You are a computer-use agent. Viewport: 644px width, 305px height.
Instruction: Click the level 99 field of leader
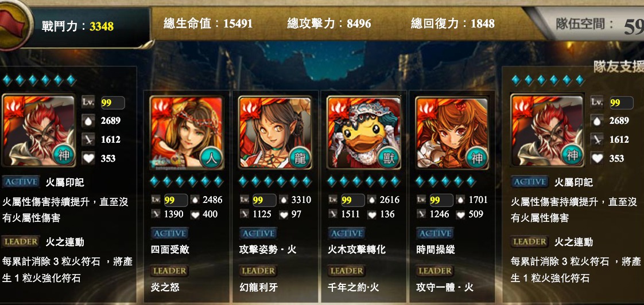[x=112, y=103]
